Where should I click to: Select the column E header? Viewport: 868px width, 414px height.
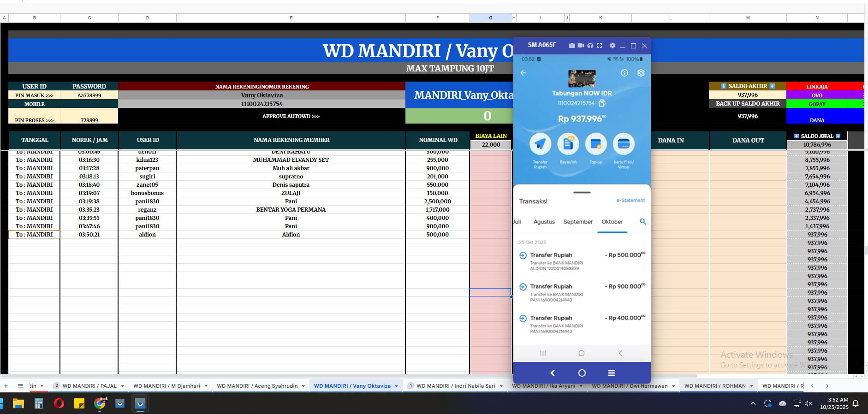pos(291,18)
